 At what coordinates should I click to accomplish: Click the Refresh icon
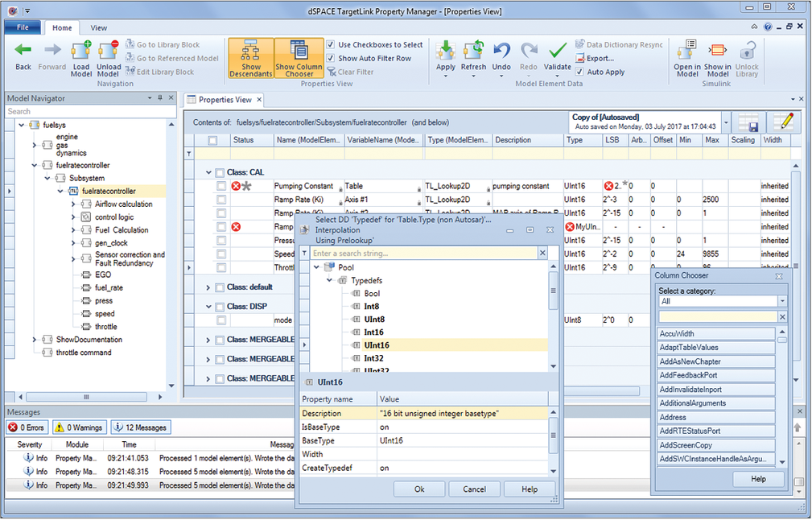[473, 51]
